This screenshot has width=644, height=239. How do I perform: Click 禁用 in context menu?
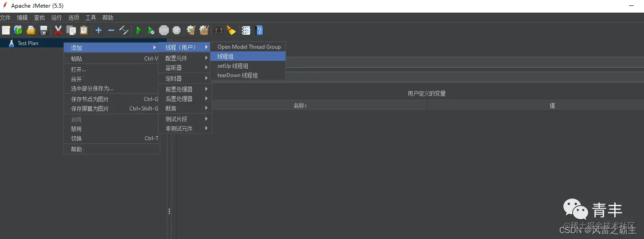coord(112,129)
